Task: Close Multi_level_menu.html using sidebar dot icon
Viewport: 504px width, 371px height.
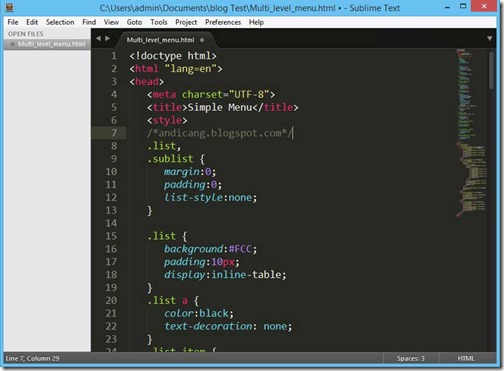Action: click(12, 44)
